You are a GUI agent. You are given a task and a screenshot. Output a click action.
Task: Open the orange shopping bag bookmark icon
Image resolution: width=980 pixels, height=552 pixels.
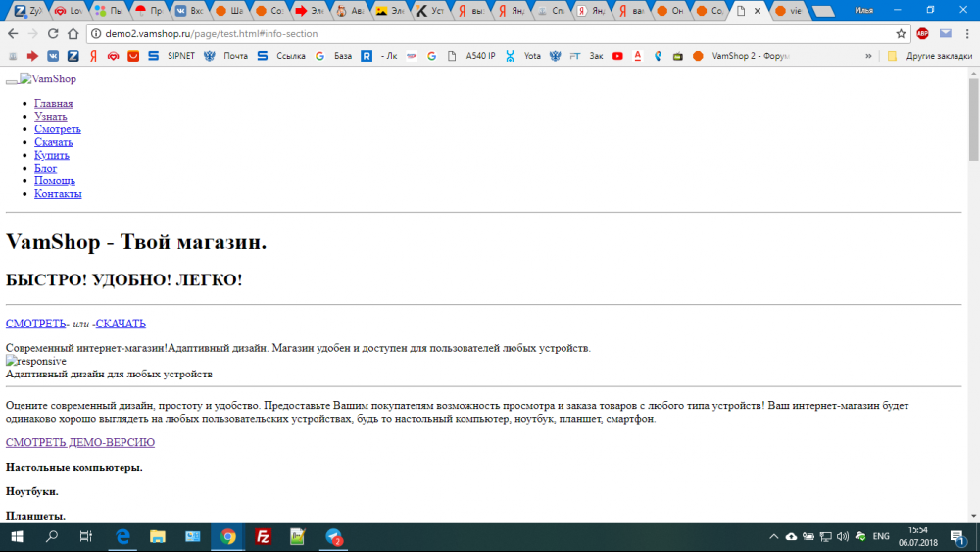(133, 56)
